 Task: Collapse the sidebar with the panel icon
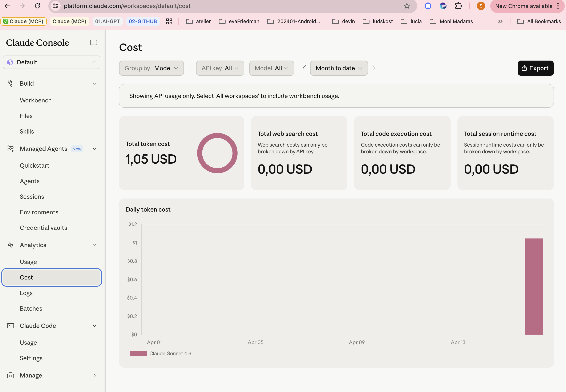pyautogui.click(x=93, y=42)
